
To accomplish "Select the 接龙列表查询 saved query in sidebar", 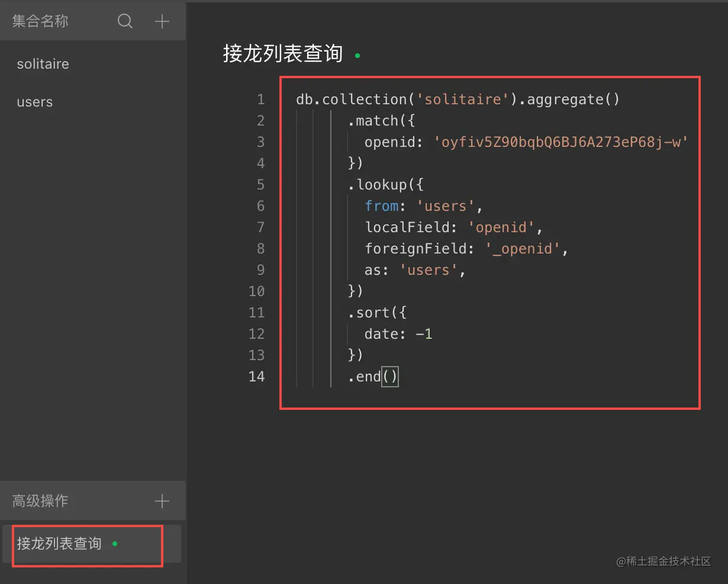I will click(x=92, y=544).
